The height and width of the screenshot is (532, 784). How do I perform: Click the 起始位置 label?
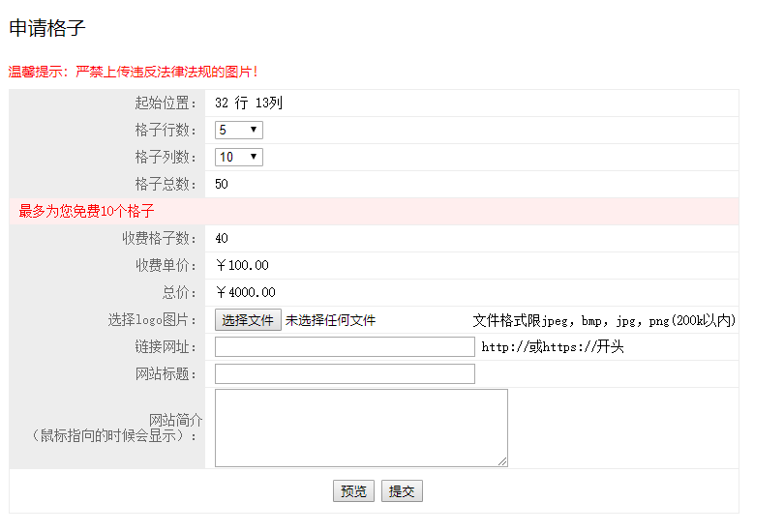click(166, 103)
